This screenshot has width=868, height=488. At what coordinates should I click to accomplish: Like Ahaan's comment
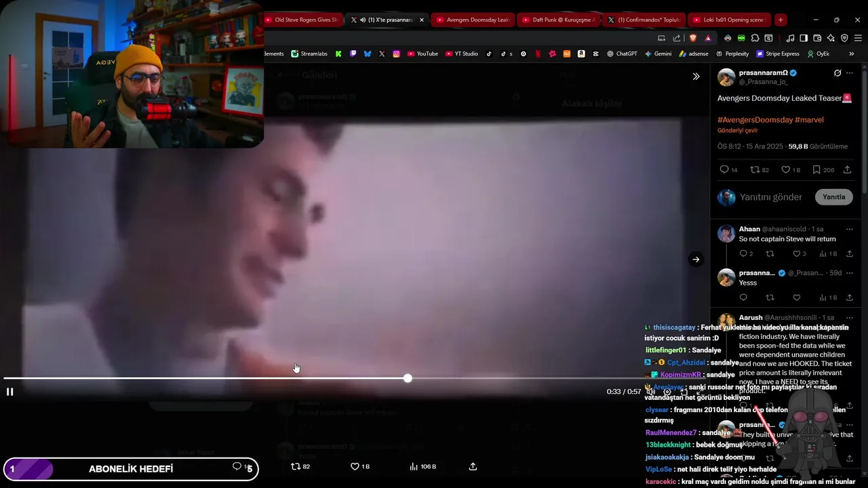(x=800, y=253)
